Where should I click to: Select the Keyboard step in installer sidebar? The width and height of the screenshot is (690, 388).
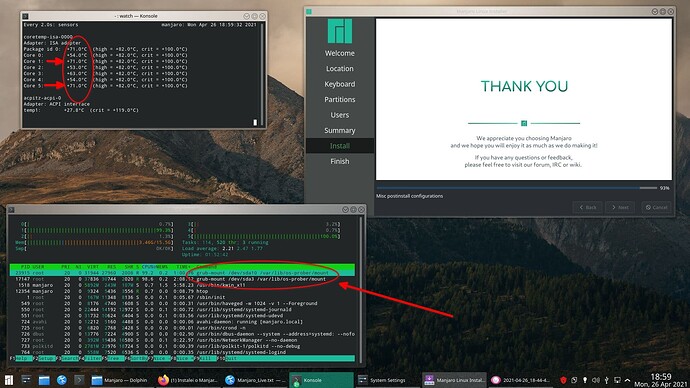[x=340, y=84]
